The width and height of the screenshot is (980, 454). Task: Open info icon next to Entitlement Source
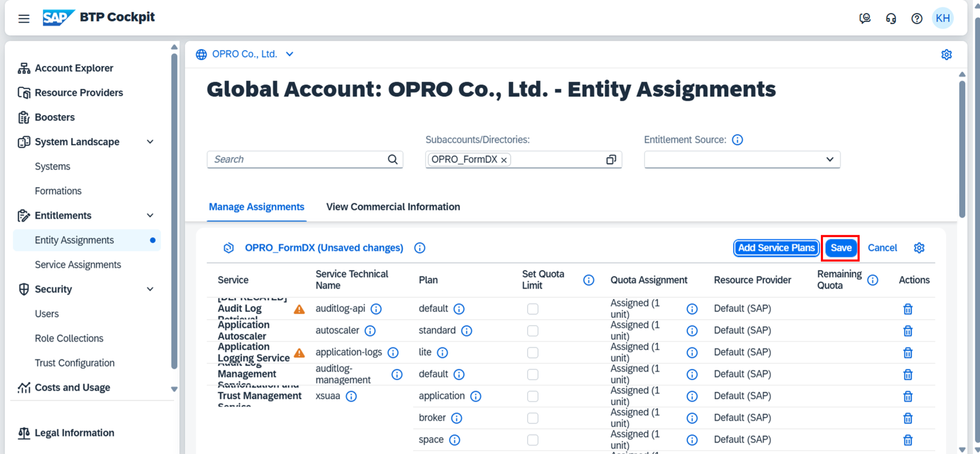(737, 140)
